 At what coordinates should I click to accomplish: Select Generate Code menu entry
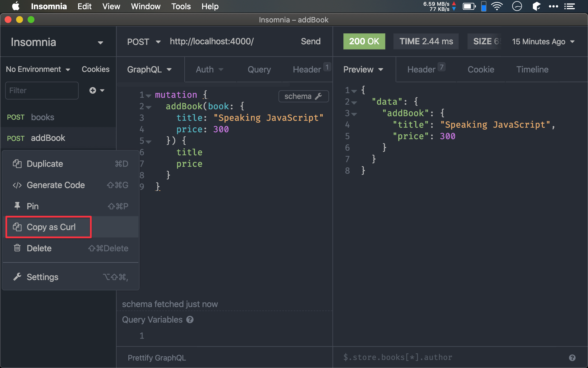[x=71, y=185]
